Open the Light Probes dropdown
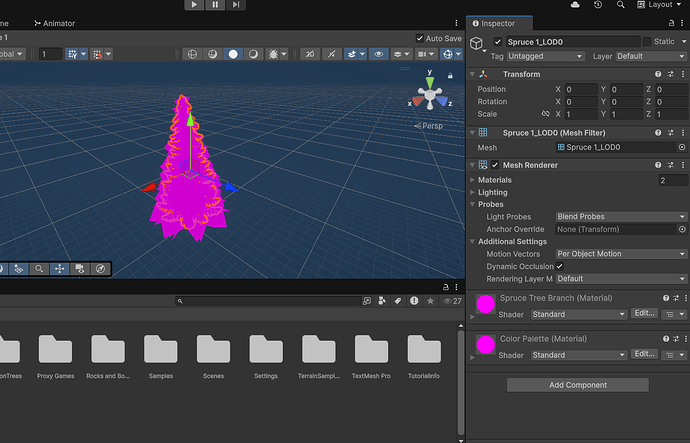 click(x=621, y=217)
